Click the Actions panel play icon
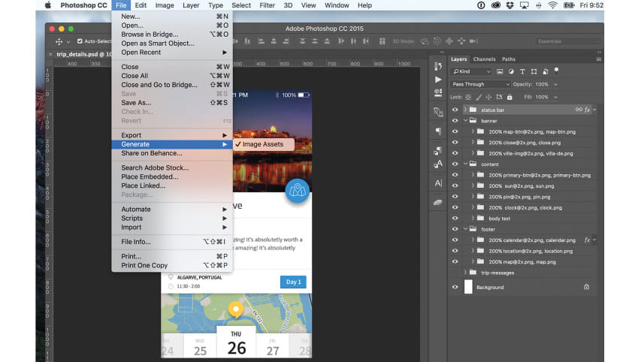644x362 pixels. point(438,79)
